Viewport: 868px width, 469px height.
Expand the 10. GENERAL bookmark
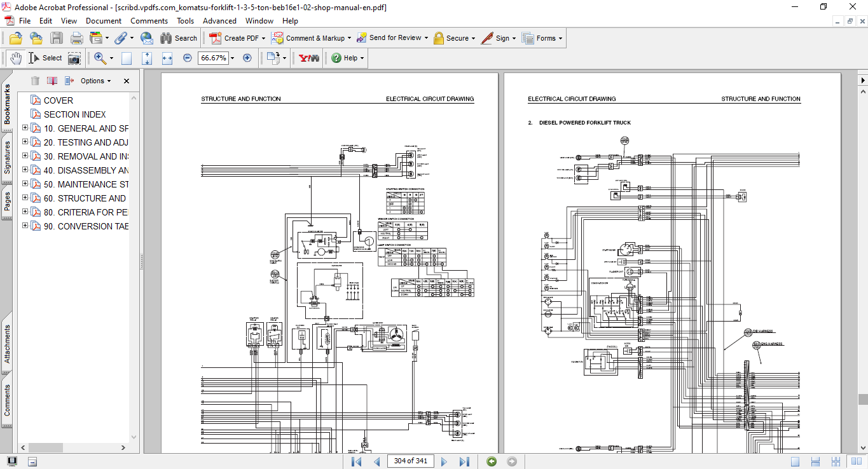25,128
